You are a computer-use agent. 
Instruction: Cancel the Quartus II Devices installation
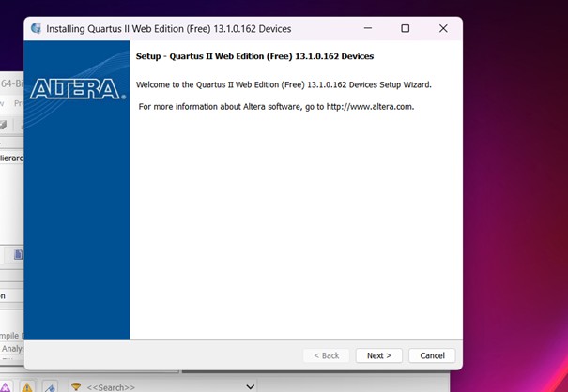click(x=432, y=355)
